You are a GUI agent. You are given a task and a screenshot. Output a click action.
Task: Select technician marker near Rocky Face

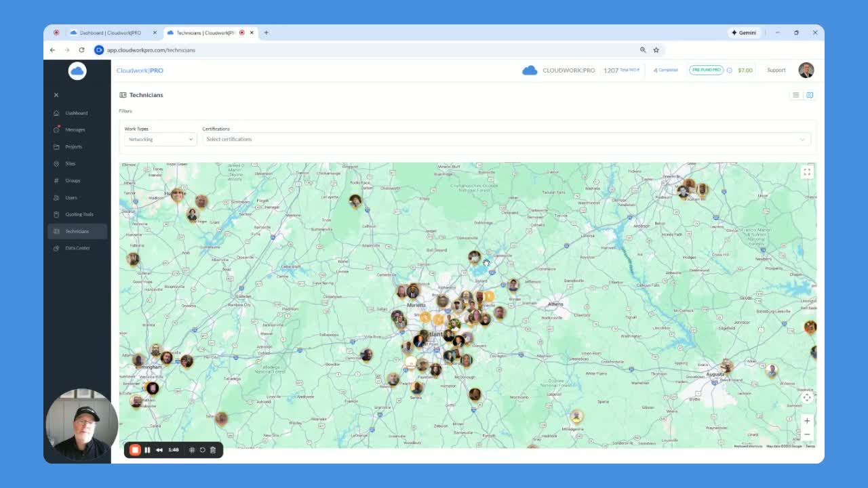355,200
